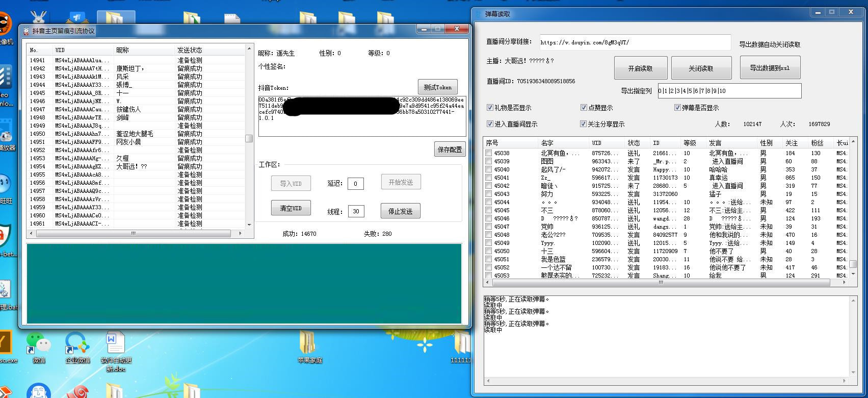
Task: Disable the 进入直播间显示 checkbox
Action: click(x=490, y=124)
